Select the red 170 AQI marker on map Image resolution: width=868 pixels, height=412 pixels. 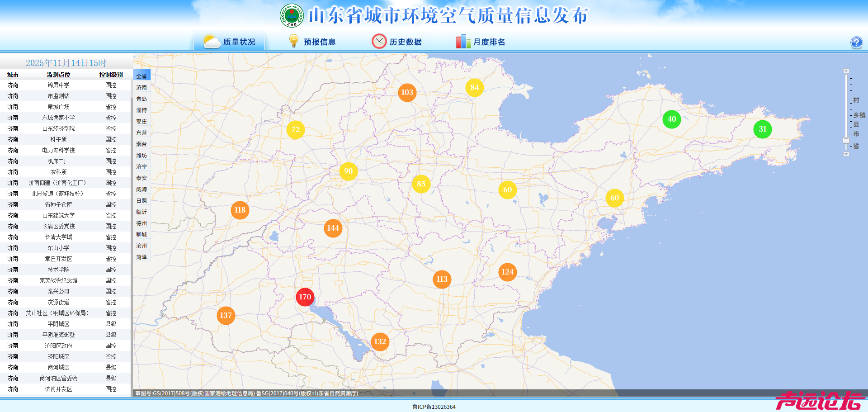click(x=305, y=297)
